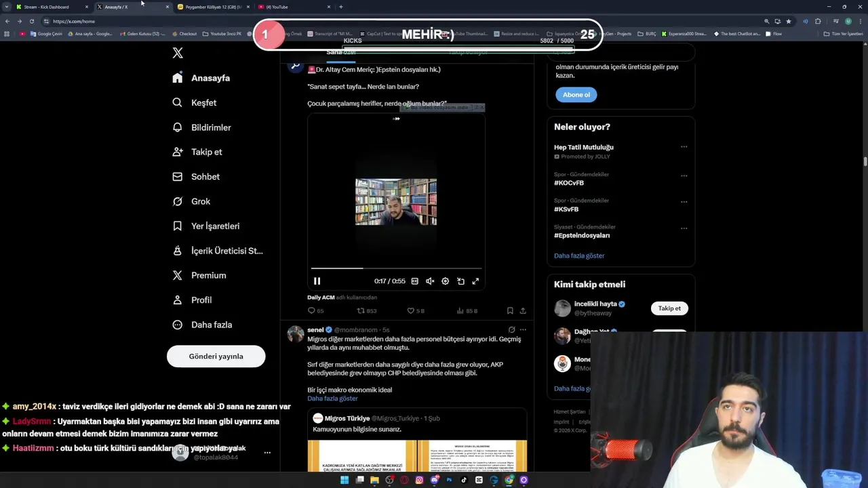868x488 pixels.
Task: Bookmark this page with star icon
Action: (788, 21)
